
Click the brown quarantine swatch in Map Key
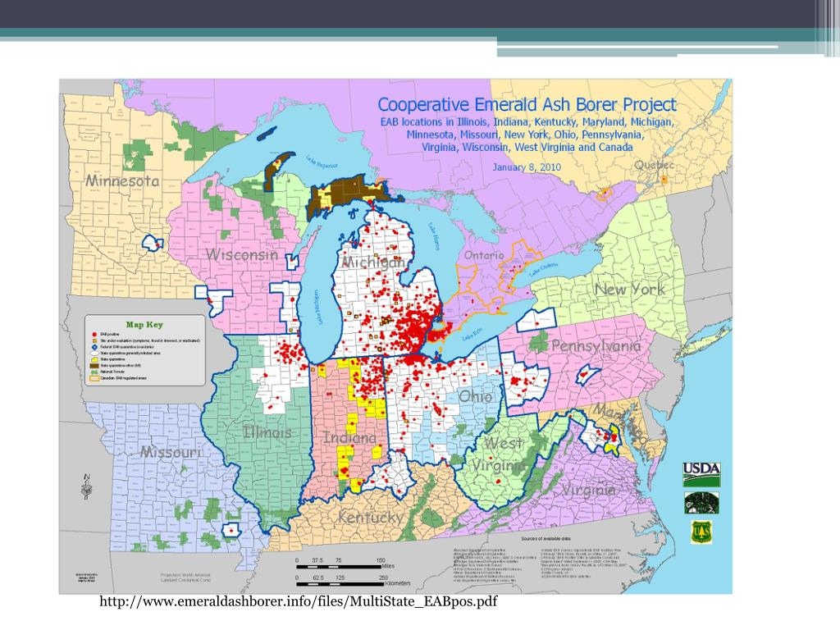click(x=95, y=366)
